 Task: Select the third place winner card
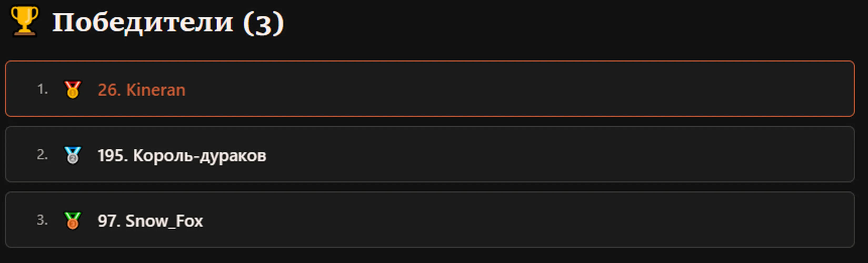pyautogui.click(x=430, y=220)
